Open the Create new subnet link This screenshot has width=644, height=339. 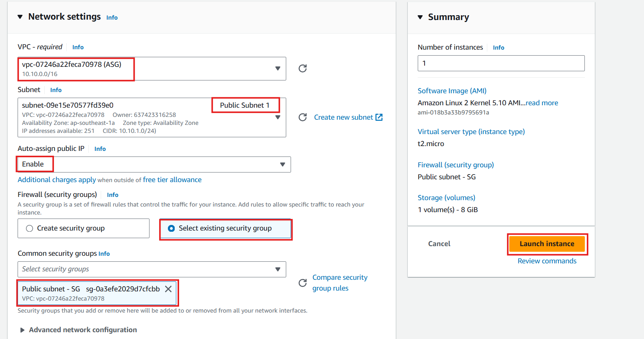[x=343, y=117]
